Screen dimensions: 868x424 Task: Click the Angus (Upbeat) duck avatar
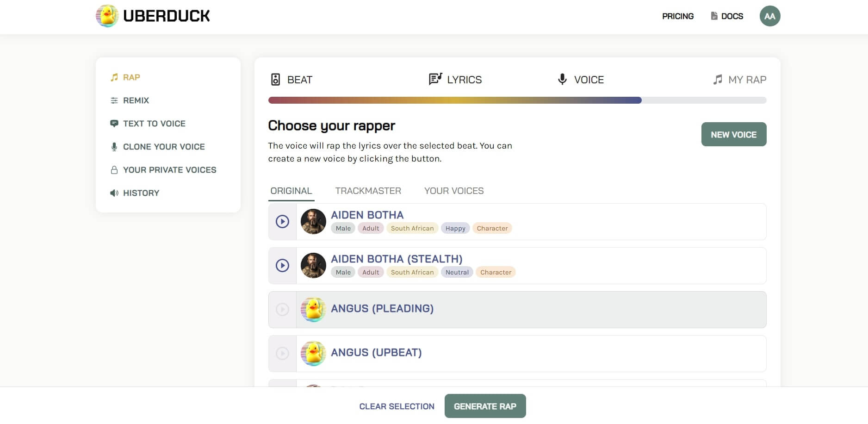point(313,353)
